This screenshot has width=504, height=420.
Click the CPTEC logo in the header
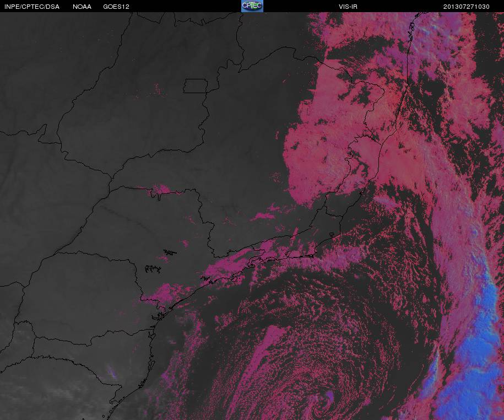(x=252, y=6)
